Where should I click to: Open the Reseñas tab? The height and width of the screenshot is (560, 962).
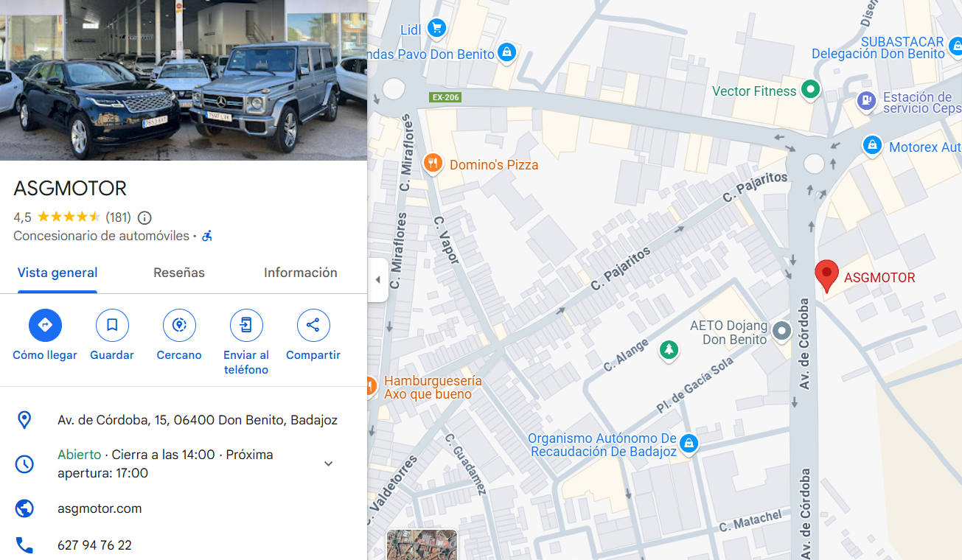pyautogui.click(x=179, y=273)
